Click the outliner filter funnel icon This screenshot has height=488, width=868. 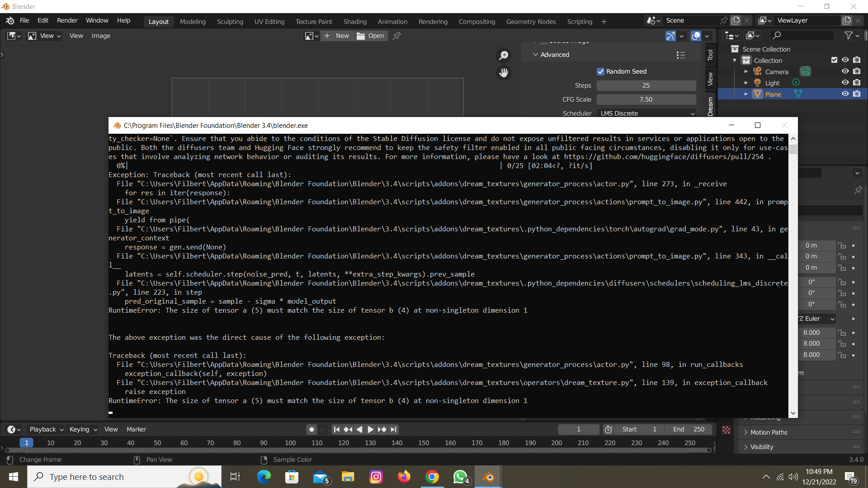849,35
